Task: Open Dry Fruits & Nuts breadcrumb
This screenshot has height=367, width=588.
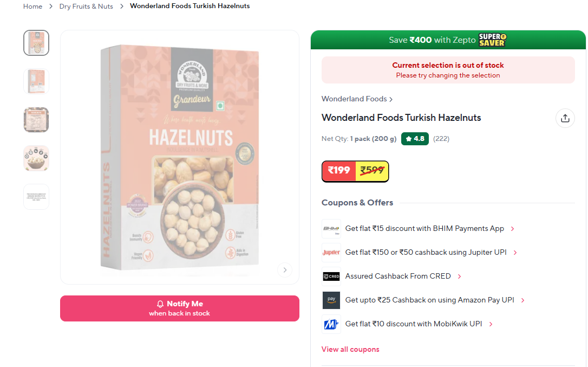Action: click(86, 7)
